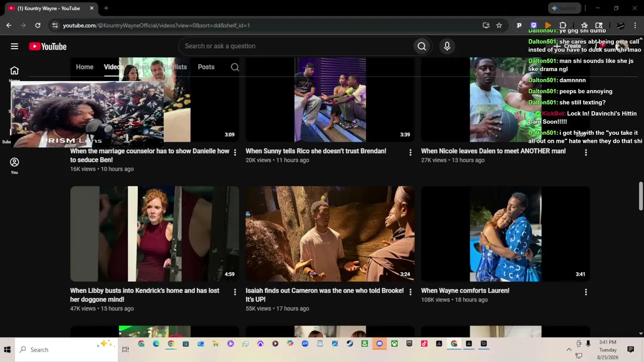Switch to the channel Posts tab
The height and width of the screenshot is (362, 644).
point(206,67)
